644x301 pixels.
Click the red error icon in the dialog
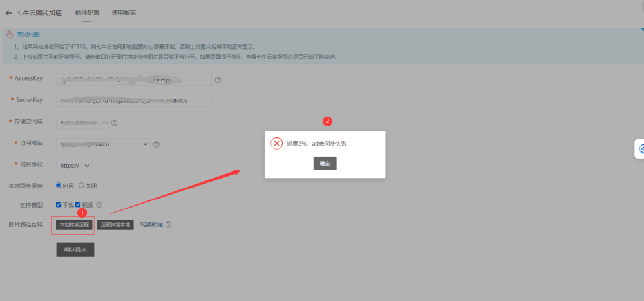click(x=277, y=143)
